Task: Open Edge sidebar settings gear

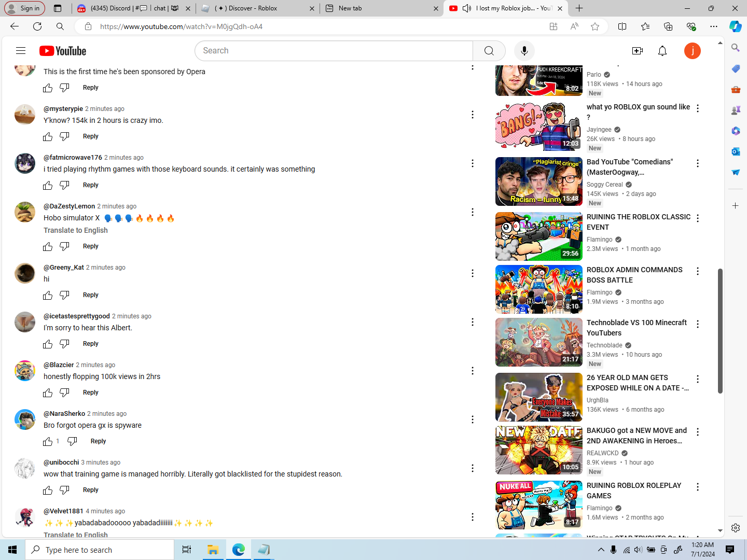Action: click(x=736, y=528)
